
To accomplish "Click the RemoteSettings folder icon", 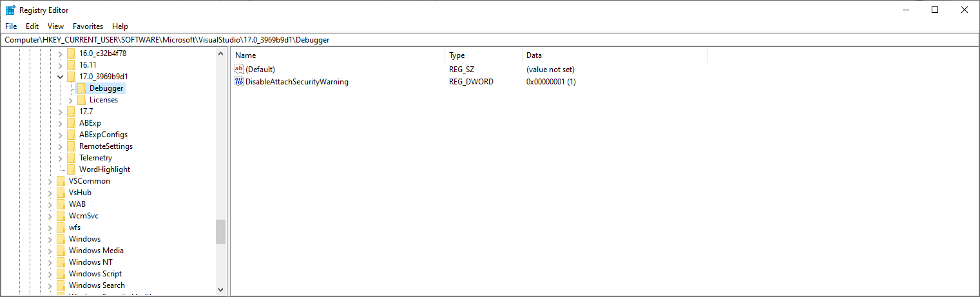I will (x=71, y=146).
